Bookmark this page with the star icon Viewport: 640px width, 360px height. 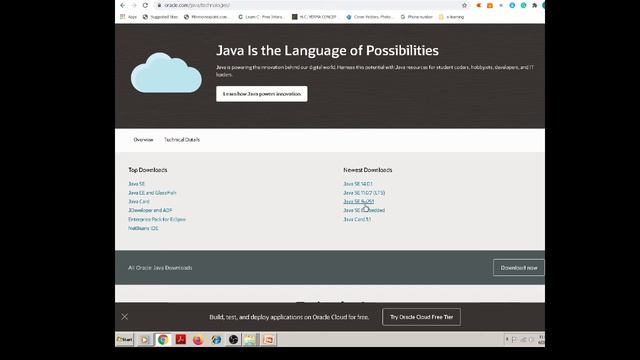(x=464, y=5)
